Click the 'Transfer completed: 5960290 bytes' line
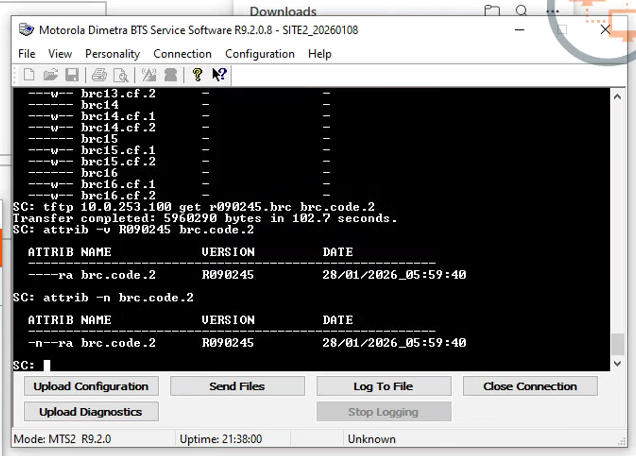Viewport: 636px width, 456px height. (x=205, y=218)
